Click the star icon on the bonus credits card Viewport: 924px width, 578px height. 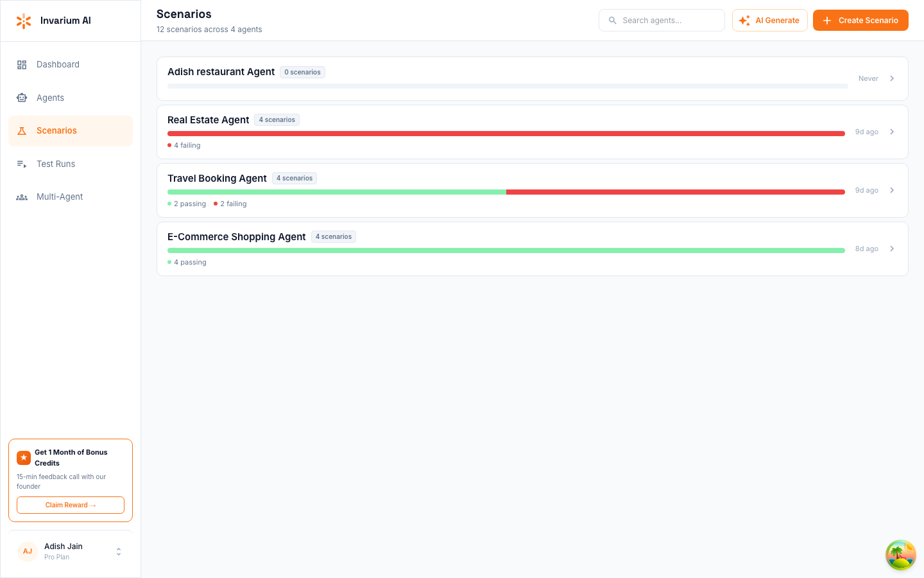point(24,457)
